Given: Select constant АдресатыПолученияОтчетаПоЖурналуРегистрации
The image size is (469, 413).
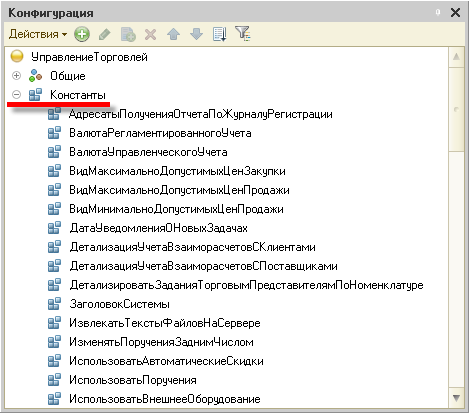Looking at the screenshot, I should [201, 114].
